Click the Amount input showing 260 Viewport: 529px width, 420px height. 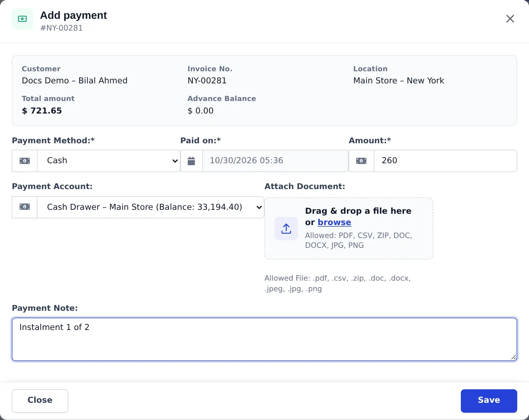pos(446,161)
